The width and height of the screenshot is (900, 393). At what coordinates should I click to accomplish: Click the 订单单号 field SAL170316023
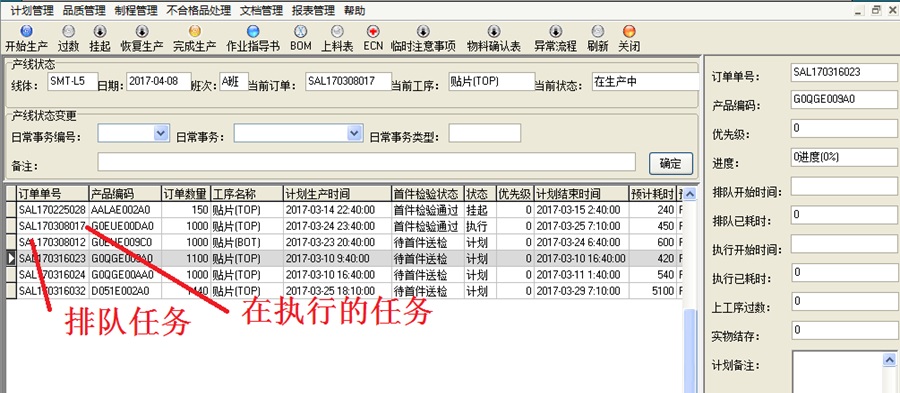point(844,73)
